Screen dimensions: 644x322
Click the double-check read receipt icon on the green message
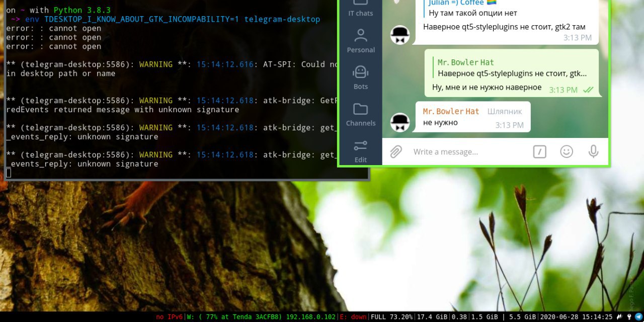588,90
